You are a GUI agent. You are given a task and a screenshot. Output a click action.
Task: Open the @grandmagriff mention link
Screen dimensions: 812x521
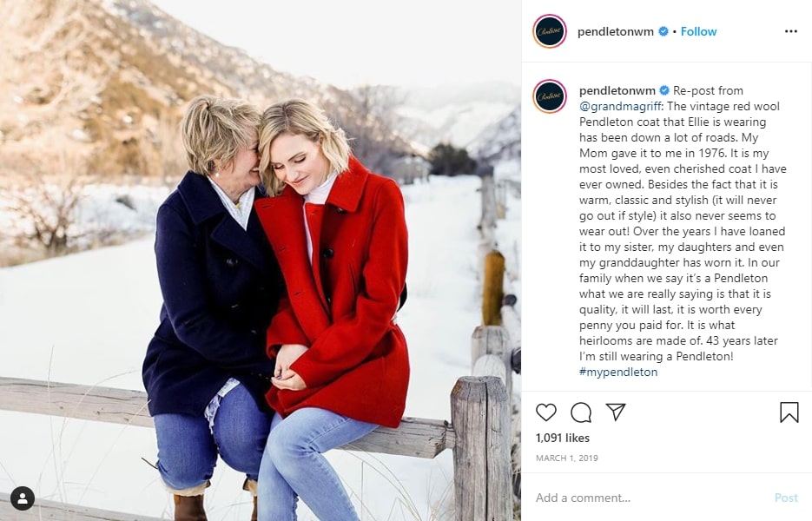(620, 106)
